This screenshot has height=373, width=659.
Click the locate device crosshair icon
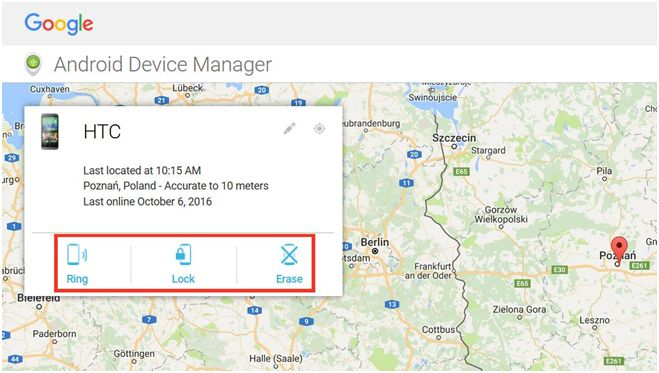point(319,129)
